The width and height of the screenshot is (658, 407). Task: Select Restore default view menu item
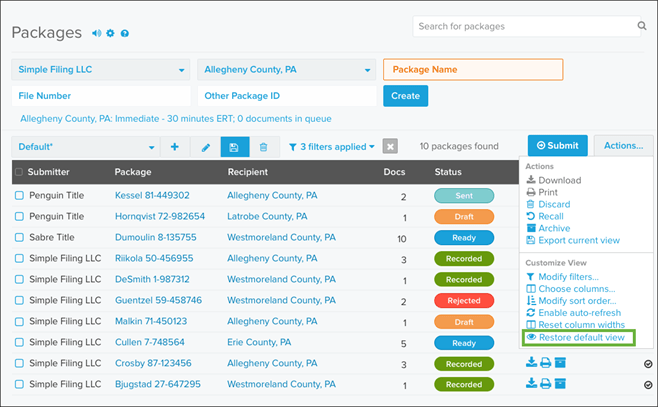coord(579,337)
